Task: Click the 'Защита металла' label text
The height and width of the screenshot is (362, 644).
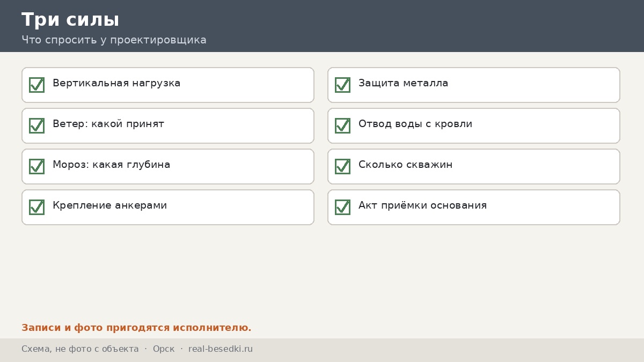Action: [403, 83]
